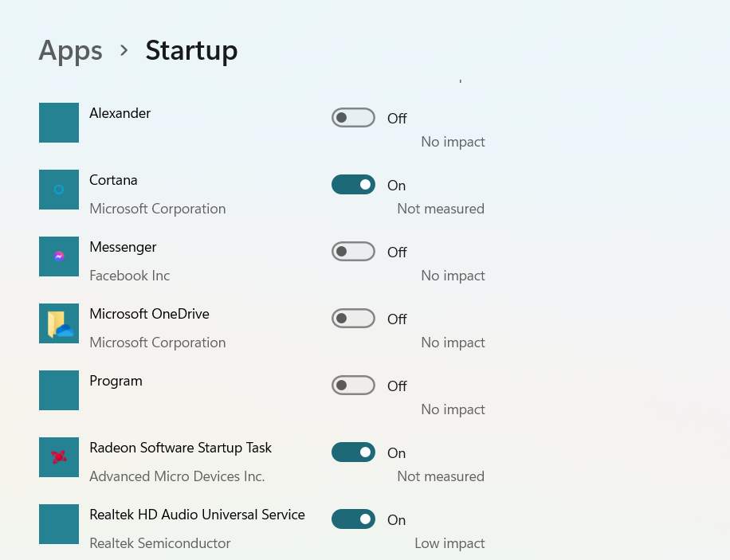Screen dimensions: 730x560
Task: Click the Radeon Software red icon
Action: pos(59,457)
